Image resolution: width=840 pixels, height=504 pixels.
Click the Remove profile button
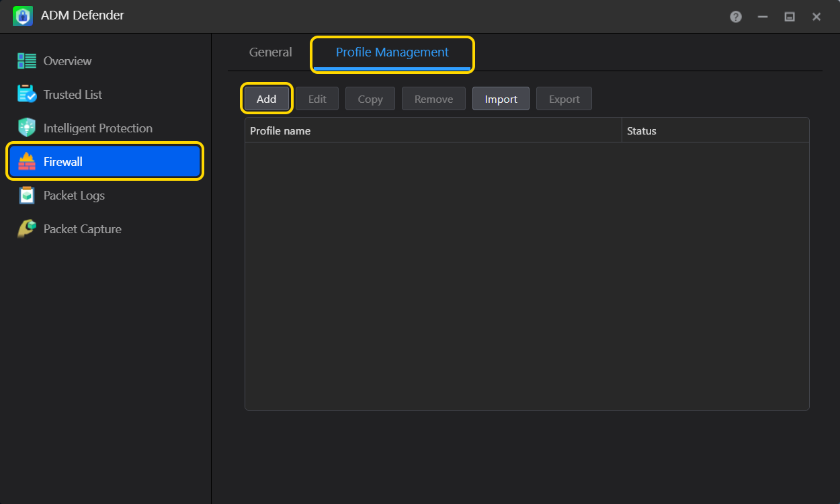tap(433, 99)
